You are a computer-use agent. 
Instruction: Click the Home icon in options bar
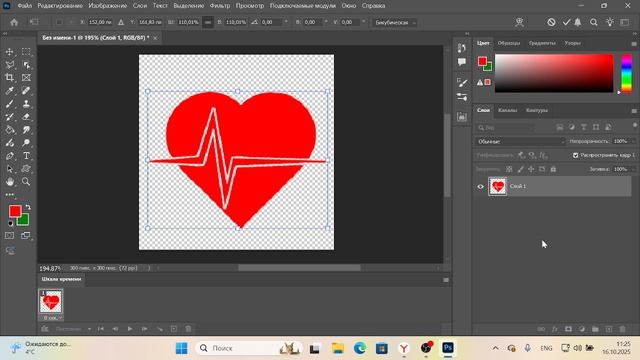pyautogui.click(x=14, y=22)
